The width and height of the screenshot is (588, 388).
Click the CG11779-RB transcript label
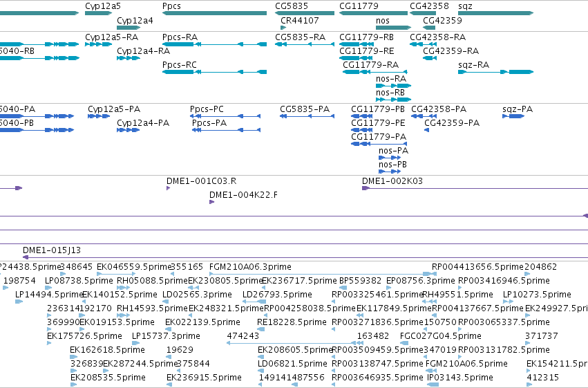click(366, 37)
